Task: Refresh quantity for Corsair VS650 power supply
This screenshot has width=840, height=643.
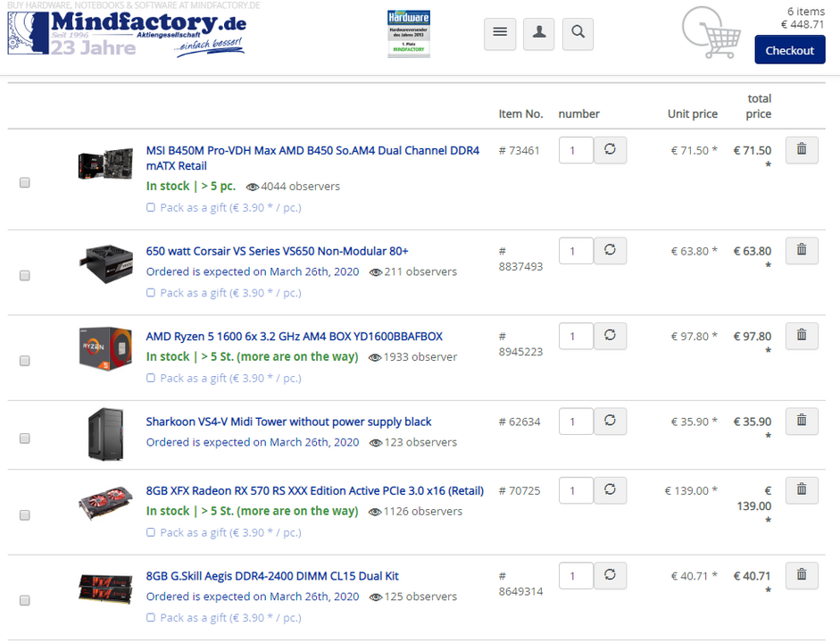Action: click(x=611, y=250)
